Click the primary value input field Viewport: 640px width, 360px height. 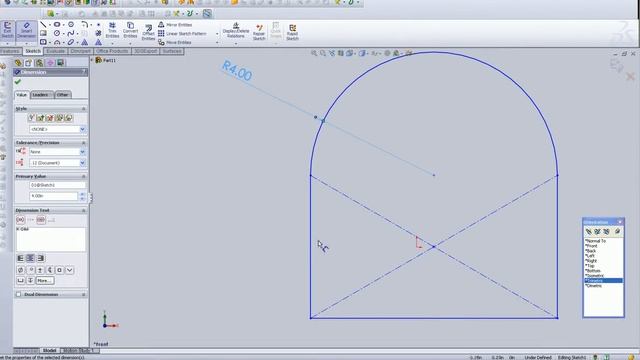point(53,196)
